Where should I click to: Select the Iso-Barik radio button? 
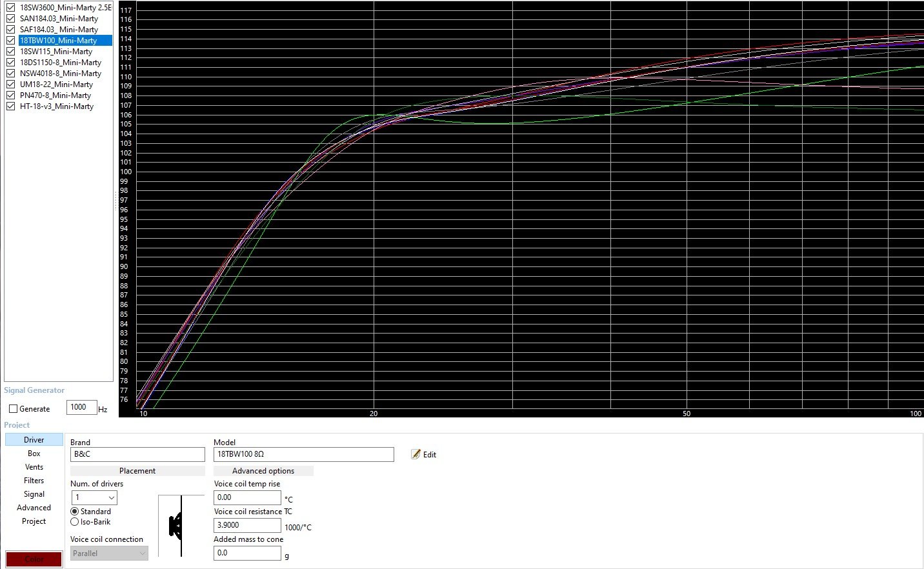pyautogui.click(x=75, y=522)
